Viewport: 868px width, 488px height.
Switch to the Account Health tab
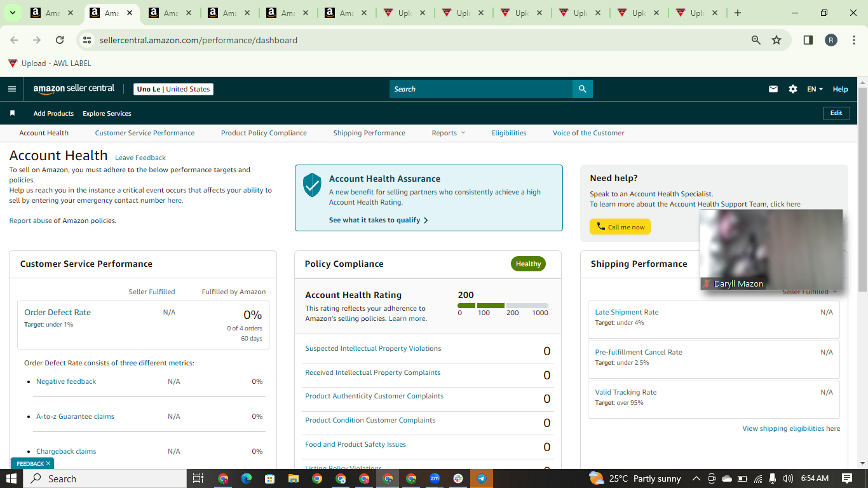[x=44, y=133]
